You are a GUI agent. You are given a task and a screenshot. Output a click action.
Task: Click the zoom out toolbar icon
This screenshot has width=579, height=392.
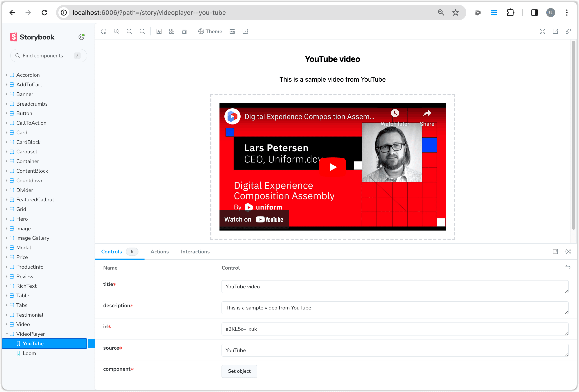[129, 31]
